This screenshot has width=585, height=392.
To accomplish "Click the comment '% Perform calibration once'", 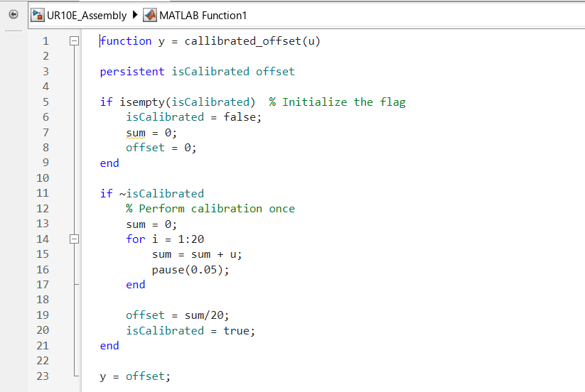I will pyautogui.click(x=210, y=209).
